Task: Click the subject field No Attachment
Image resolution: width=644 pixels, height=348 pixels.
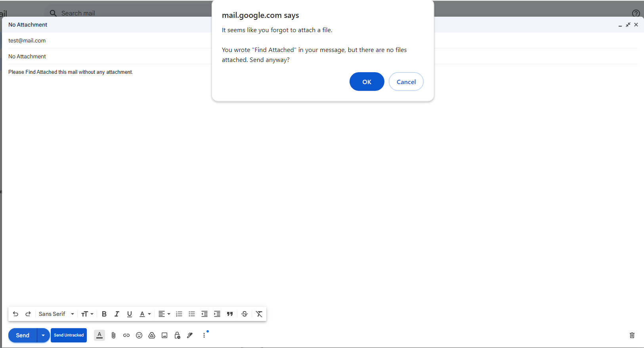Action: [x=27, y=56]
